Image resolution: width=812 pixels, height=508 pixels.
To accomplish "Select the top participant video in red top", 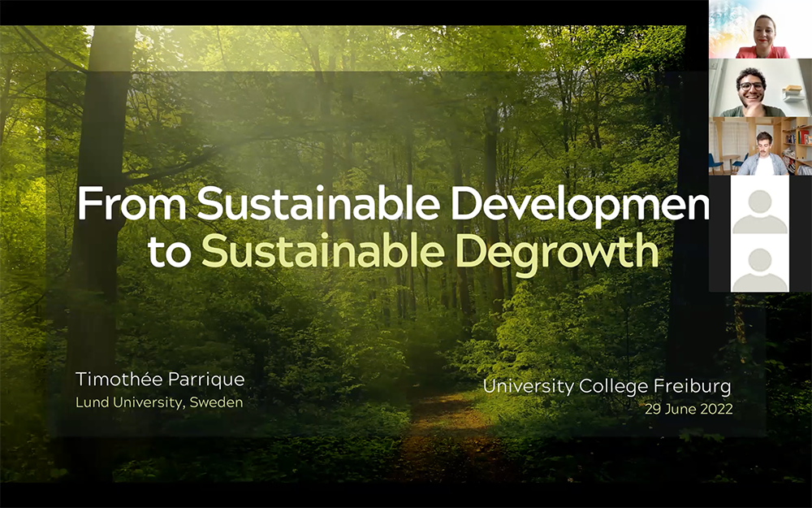I will (760, 30).
